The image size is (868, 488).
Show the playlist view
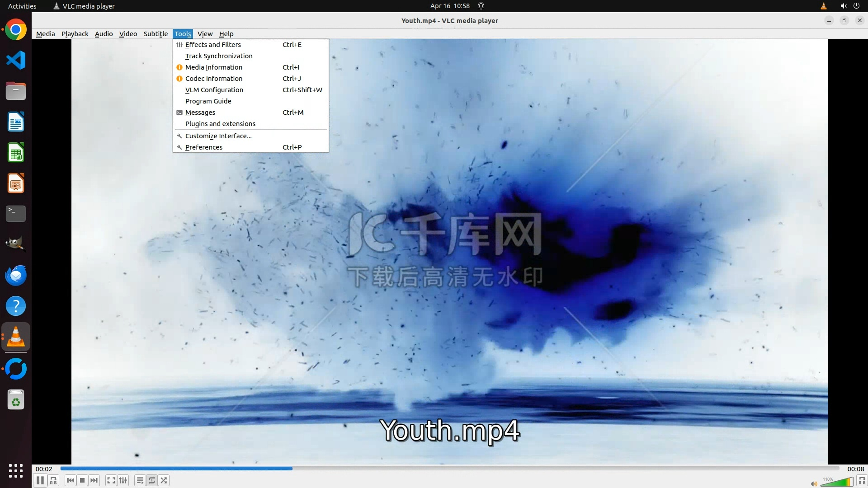point(140,480)
